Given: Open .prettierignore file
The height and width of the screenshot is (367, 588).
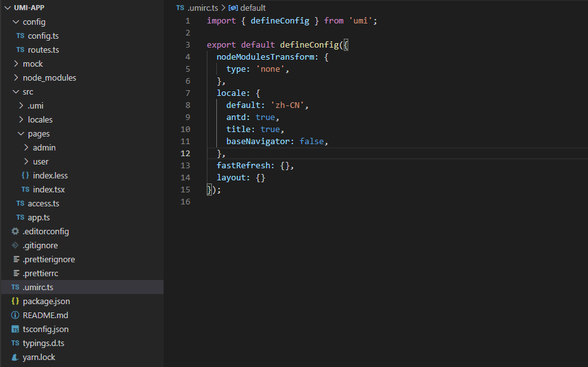Looking at the screenshot, I should pyautogui.click(x=49, y=259).
